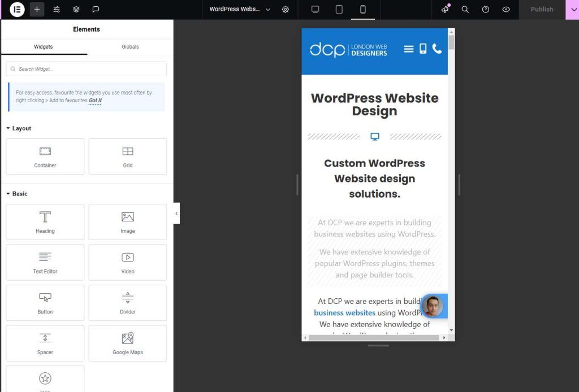Select the Google Maps widget
579x392 pixels.
pyautogui.click(x=128, y=343)
